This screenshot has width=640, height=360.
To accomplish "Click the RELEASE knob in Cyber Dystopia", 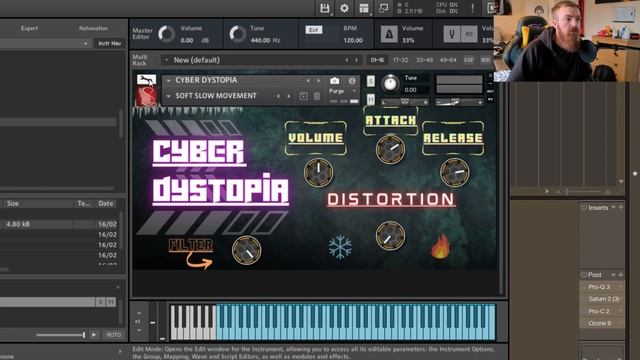I will [x=455, y=172].
